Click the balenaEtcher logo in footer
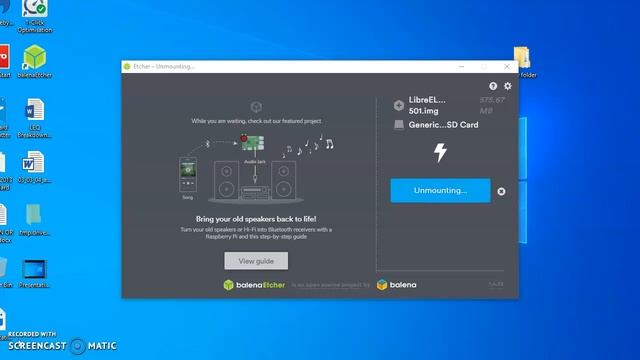Image resolution: width=640 pixels, height=360 pixels. [254, 285]
